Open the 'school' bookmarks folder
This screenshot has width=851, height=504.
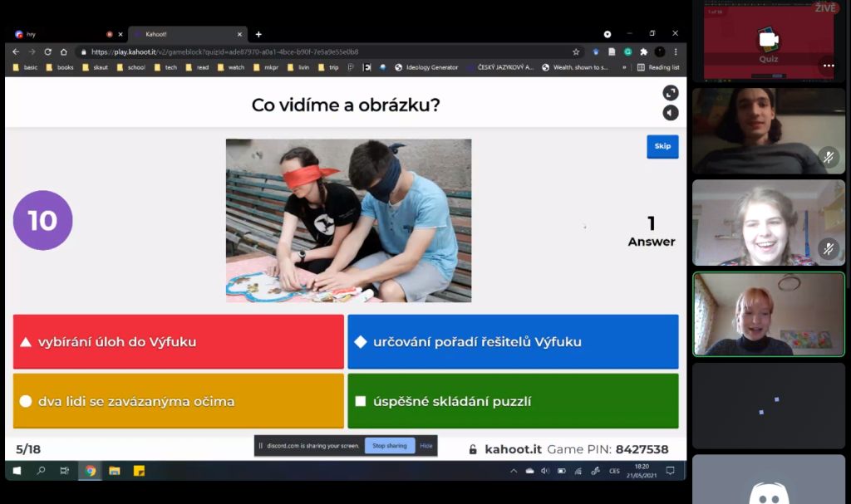[x=131, y=67]
